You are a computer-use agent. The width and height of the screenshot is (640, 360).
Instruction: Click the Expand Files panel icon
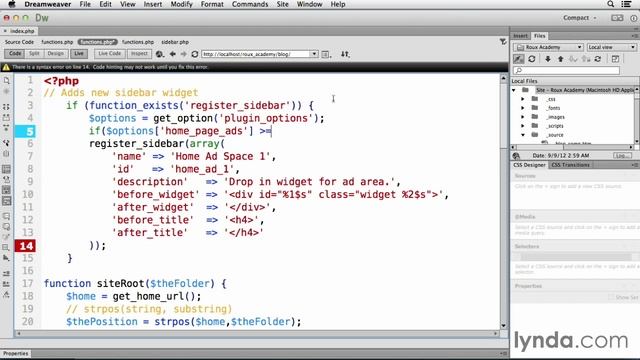[x=615, y=59]
